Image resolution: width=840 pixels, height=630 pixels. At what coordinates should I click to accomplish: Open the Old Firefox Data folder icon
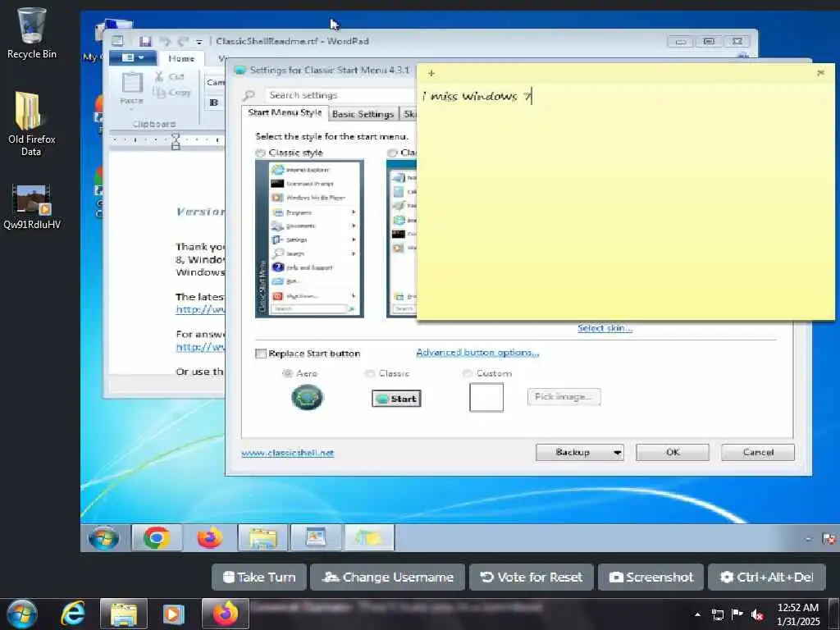point(31,123)
